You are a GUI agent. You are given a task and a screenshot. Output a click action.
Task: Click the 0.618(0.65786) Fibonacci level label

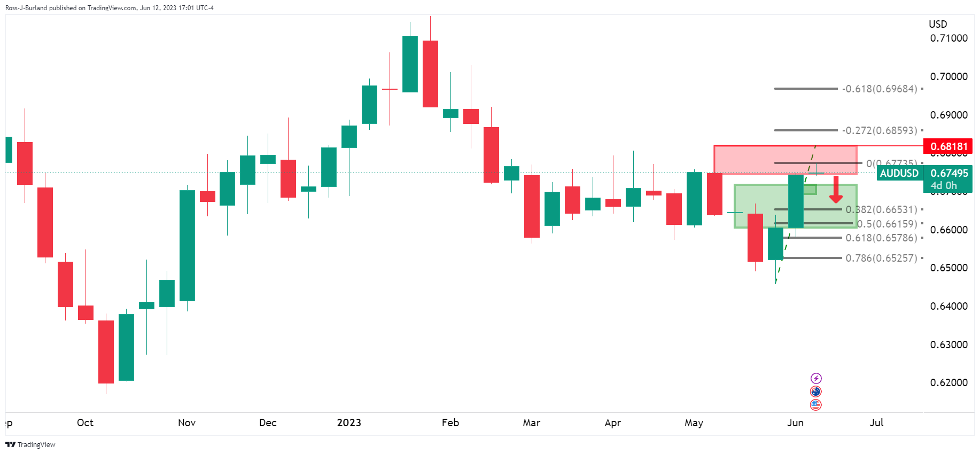(x=881, y=238)
